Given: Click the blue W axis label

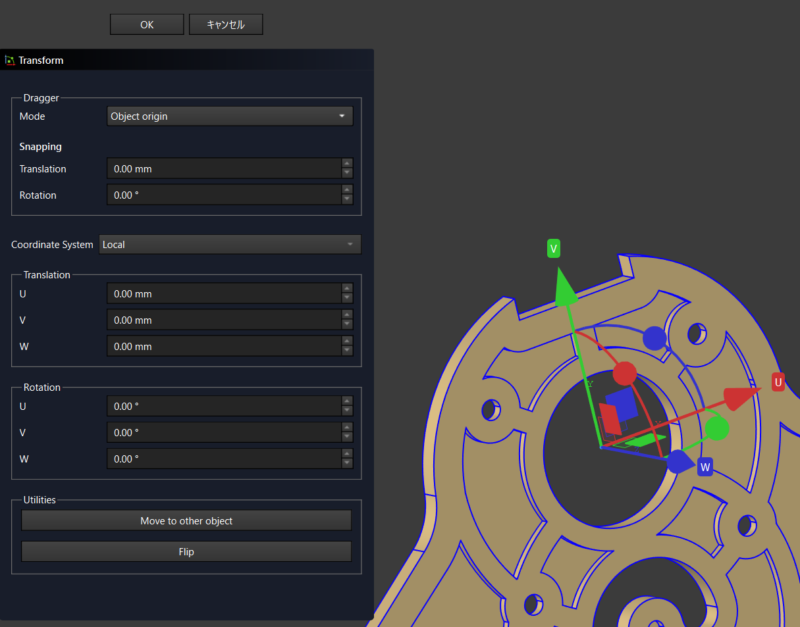Looking at the screenshot, I should [705, 467].
